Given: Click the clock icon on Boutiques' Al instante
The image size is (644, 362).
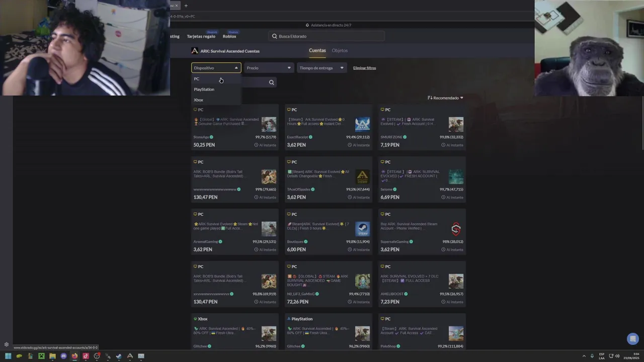Looking at the screenshot, I should [350, 250].
